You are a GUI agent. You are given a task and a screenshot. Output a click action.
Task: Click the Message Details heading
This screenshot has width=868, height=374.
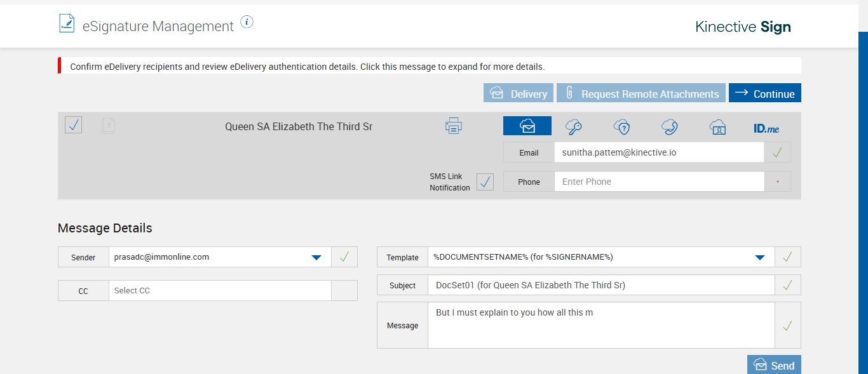105,228
